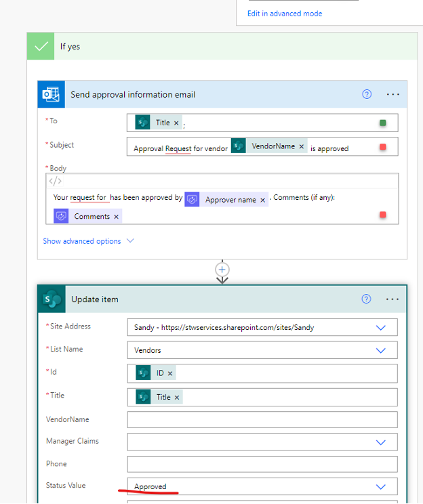Screen dimensions: 423x504
Task: Click the Outlook icon on the email action
Action: [51, 94]
